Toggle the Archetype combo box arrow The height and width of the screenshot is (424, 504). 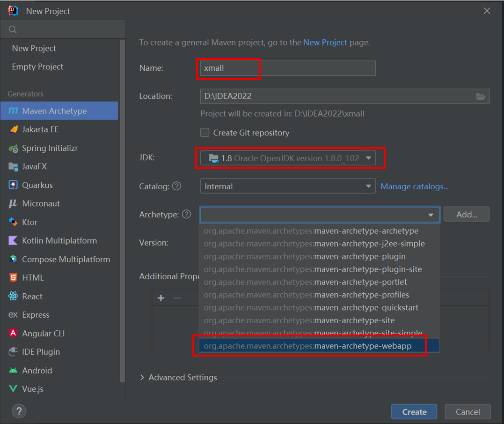[431, 215]
